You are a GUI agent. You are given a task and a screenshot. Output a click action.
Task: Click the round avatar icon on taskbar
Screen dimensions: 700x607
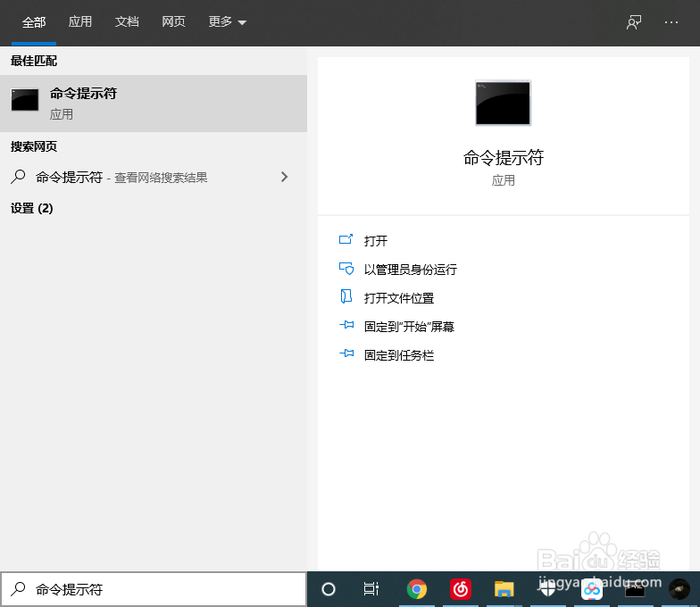click(x=679, y=589)
